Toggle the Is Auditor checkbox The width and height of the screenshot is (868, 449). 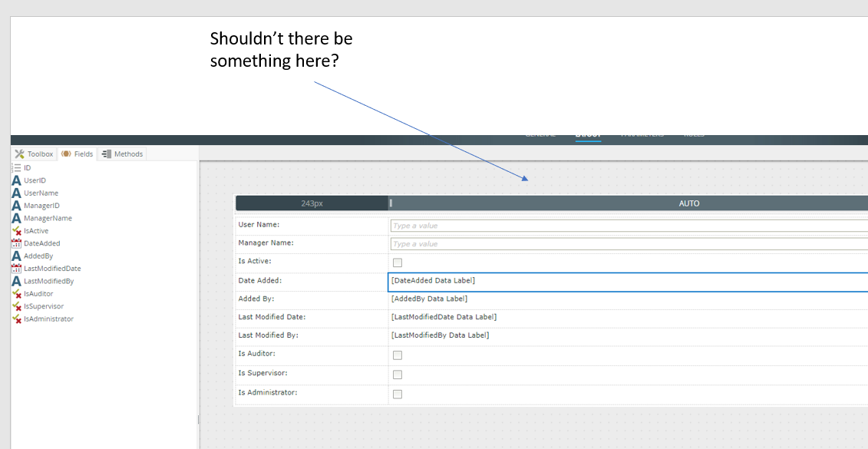[x=398, y=355]
